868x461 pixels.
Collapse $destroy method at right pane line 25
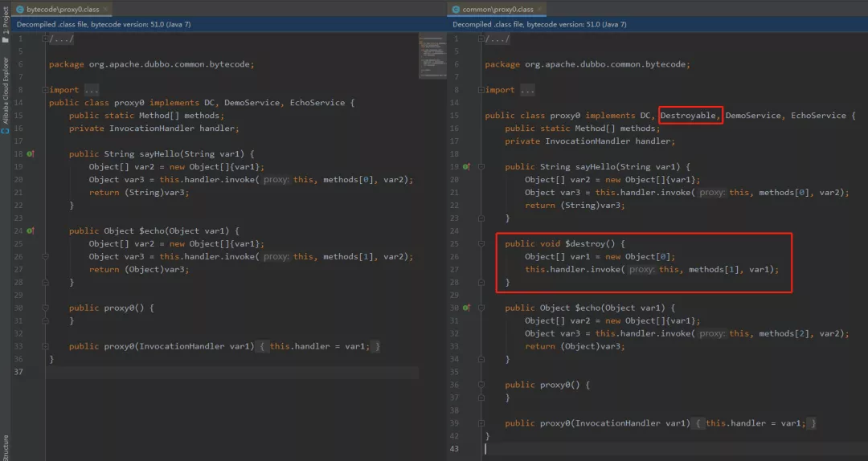click(481, 243)
